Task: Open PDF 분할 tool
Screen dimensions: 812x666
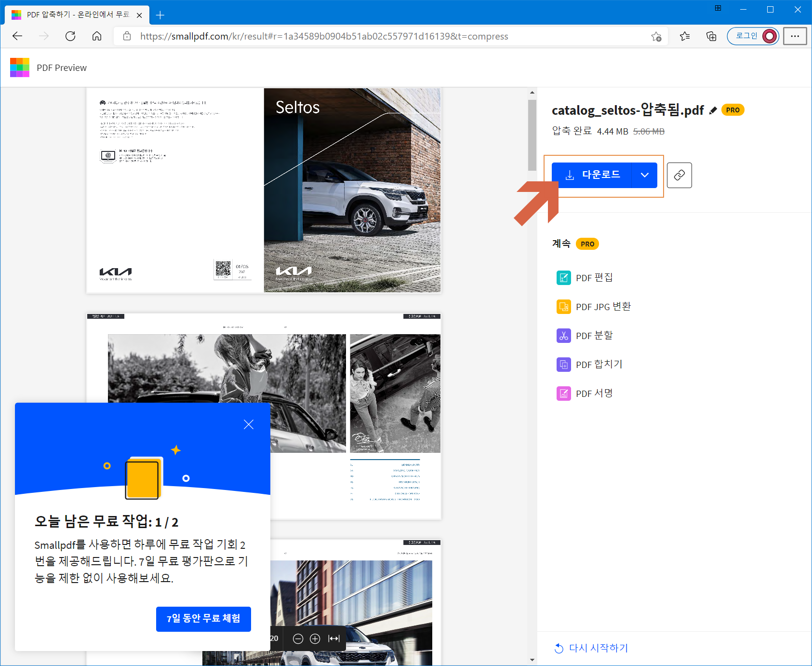Action: [585, 336]
